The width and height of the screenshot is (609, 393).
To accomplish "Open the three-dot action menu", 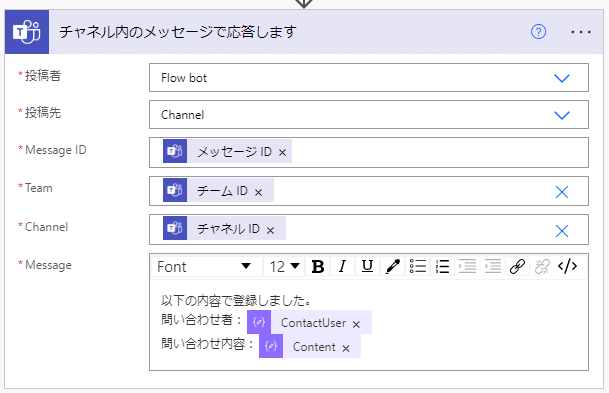I will [581, 32].
